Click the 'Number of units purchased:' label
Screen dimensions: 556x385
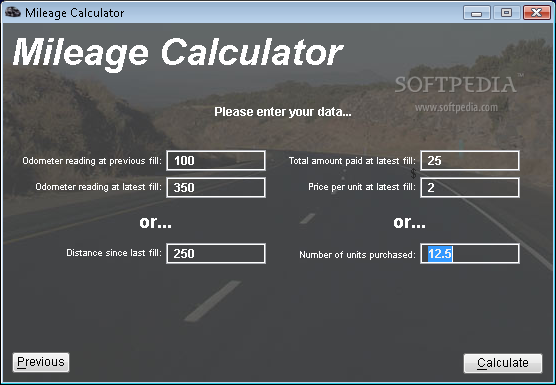click(357, 255)
